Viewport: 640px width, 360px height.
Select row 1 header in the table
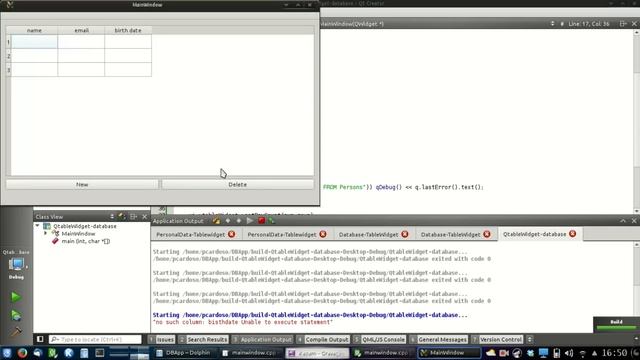[x=9, y=42]
